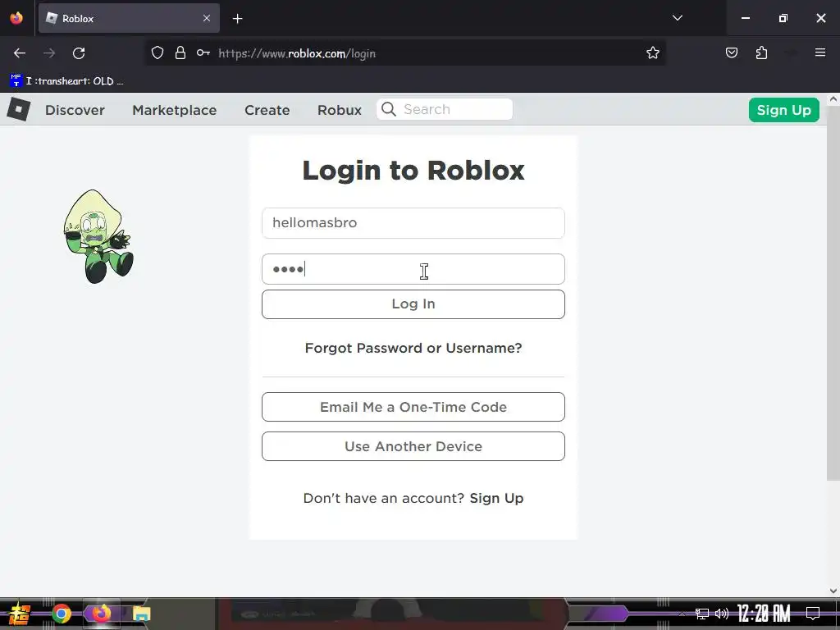Click the magnifier search icon
Viewport: 840px width, 630px height.
point(388,109)
